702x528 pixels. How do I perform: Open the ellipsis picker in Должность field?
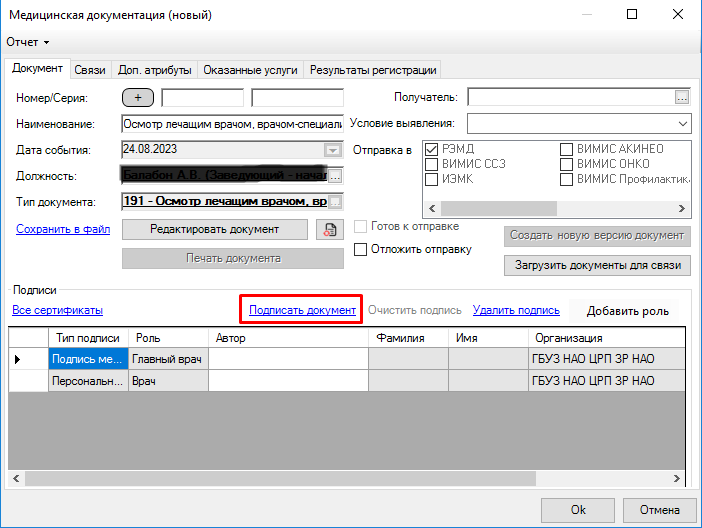(335, 176)
